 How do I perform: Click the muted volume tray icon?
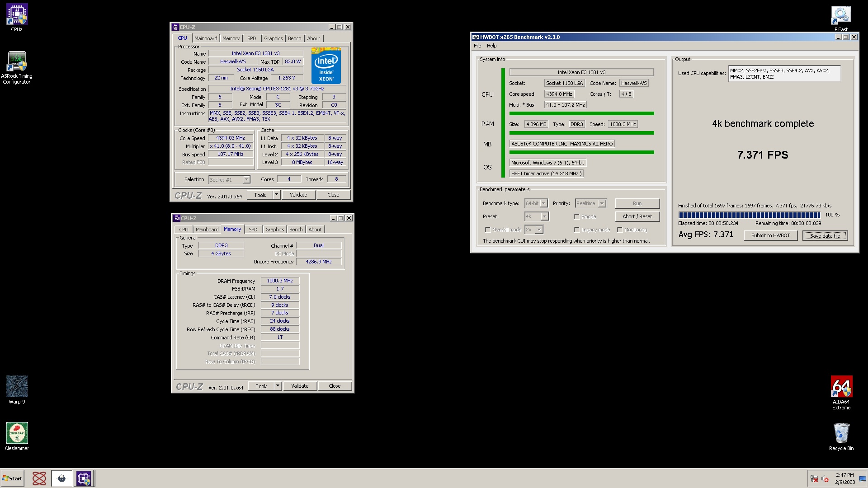point(825,479)
